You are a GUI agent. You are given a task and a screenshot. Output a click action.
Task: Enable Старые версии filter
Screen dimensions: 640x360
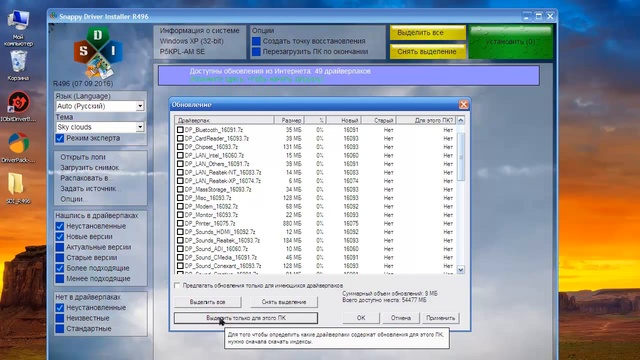coord(60,258)
